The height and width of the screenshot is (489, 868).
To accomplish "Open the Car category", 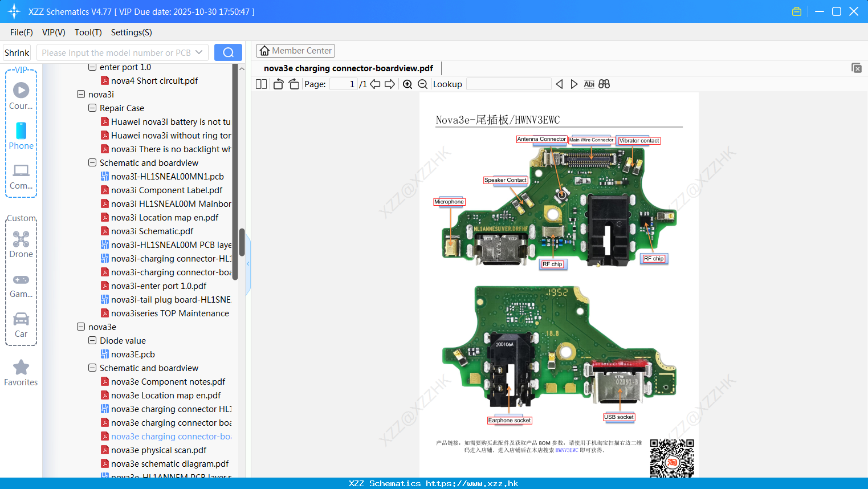I will [21, 325].
